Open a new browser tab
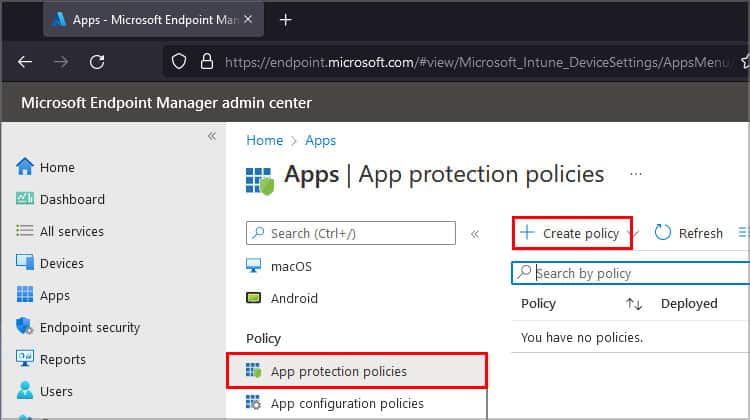The image size is (750, 420). tap(286, 20)
